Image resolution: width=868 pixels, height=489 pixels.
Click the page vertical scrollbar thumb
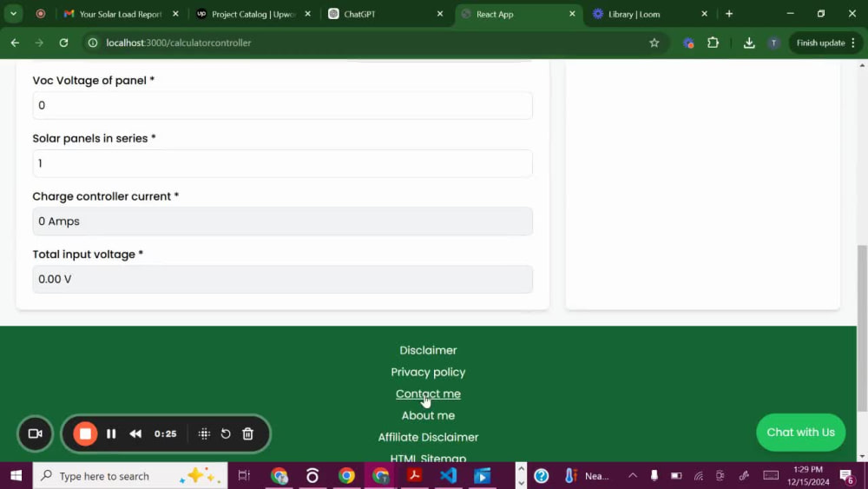coord(862,327)
